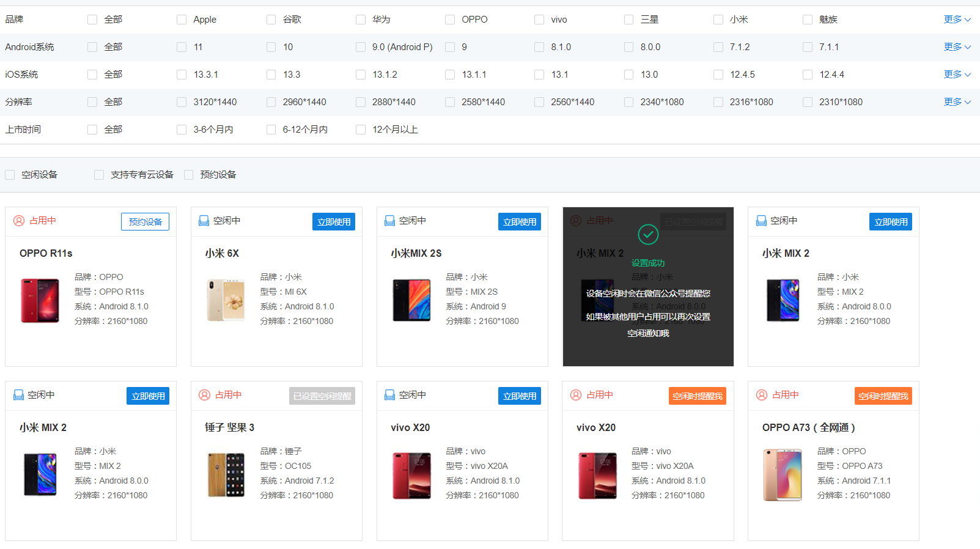Check the 12个月以上 release time checkbox

[361, 130]
